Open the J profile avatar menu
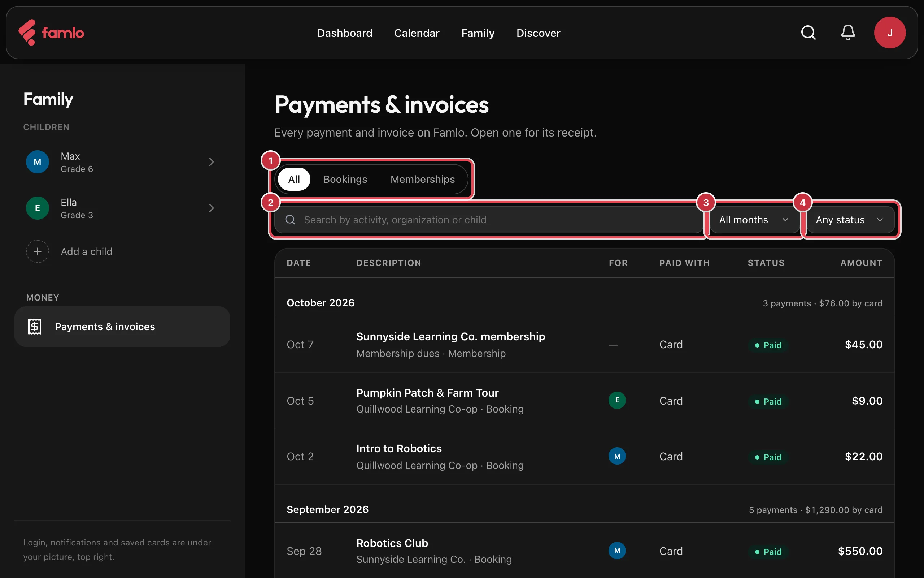Screen dimensions: 924x578 (x=890, y=33)
